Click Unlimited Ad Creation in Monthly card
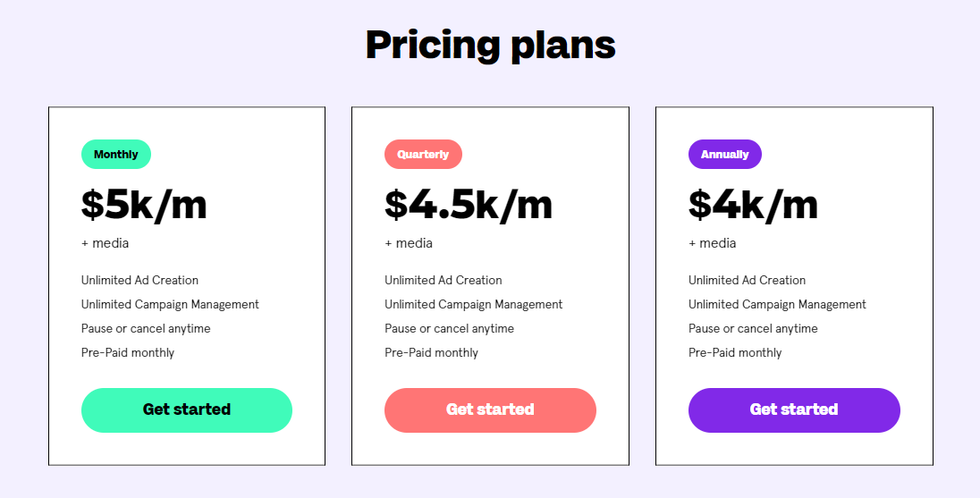The width and height of the screenshot is (980, 498). (140, 280)
